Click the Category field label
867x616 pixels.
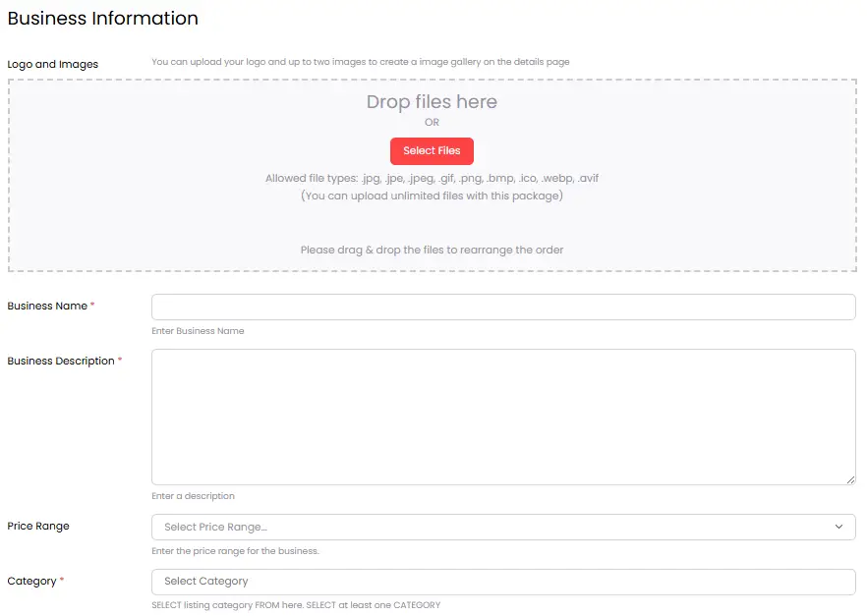(x=31, y=582)
